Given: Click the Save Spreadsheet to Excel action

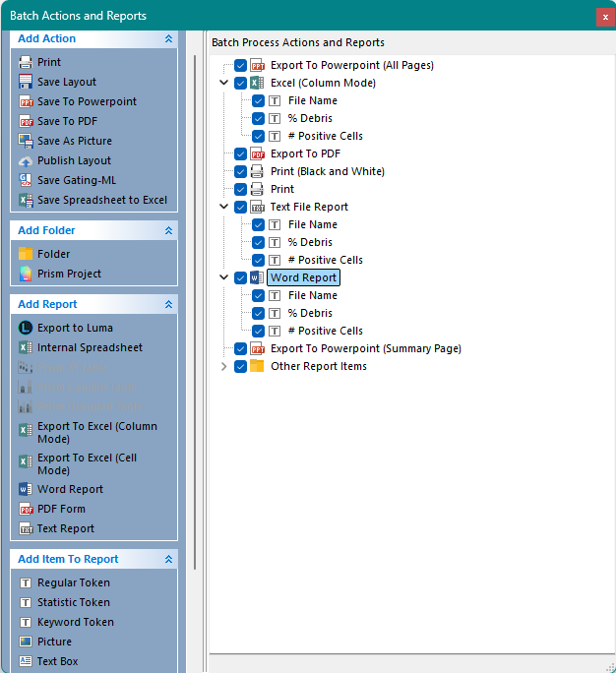Looking at the screenshot, I should click(101, 200).
